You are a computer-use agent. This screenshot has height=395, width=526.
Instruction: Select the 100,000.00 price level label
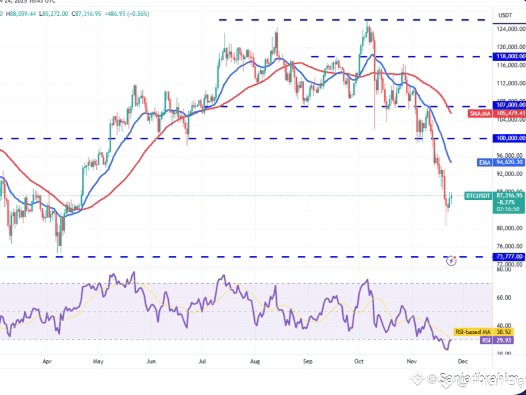click(509, 138)
